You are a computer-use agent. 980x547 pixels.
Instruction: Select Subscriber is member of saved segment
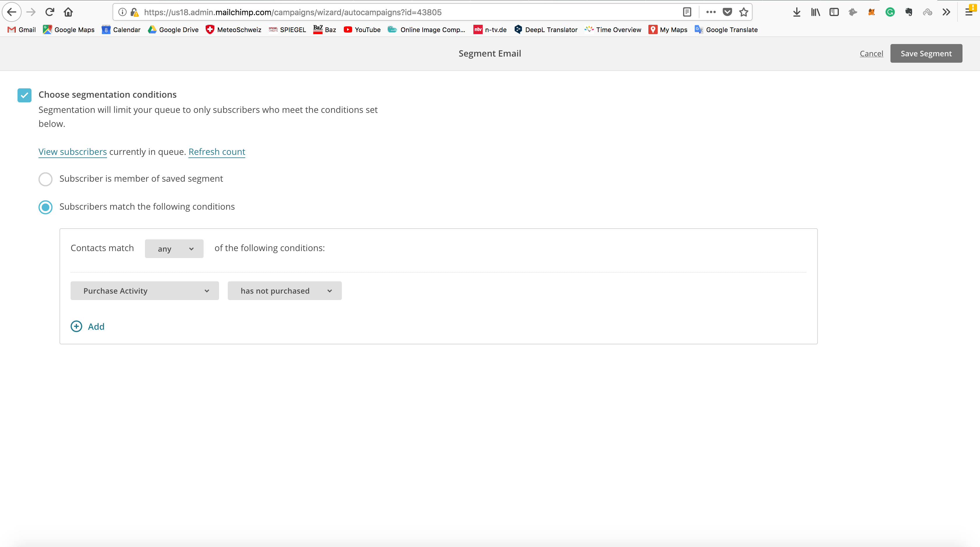click(x=45, y=179)
